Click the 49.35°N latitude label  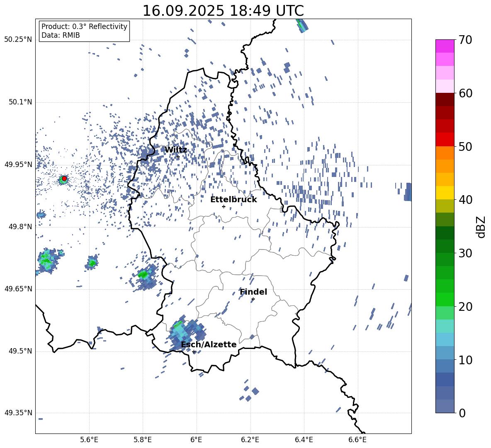(x=18, y=413)
